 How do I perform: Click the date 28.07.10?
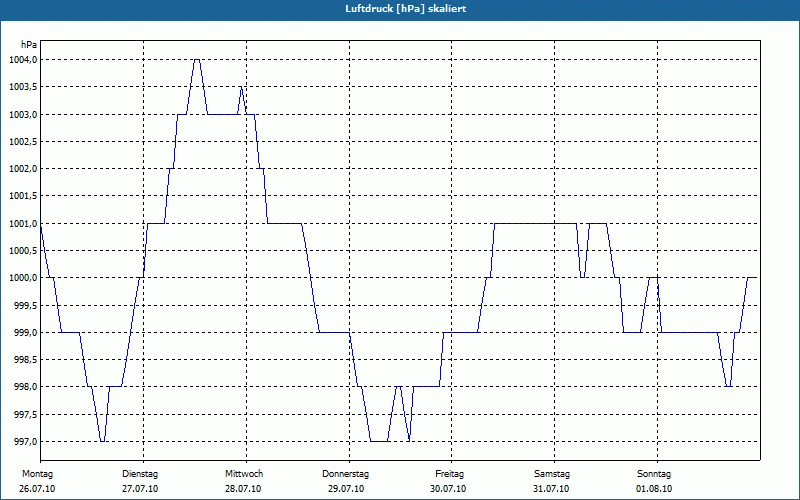tap(243, 489)
